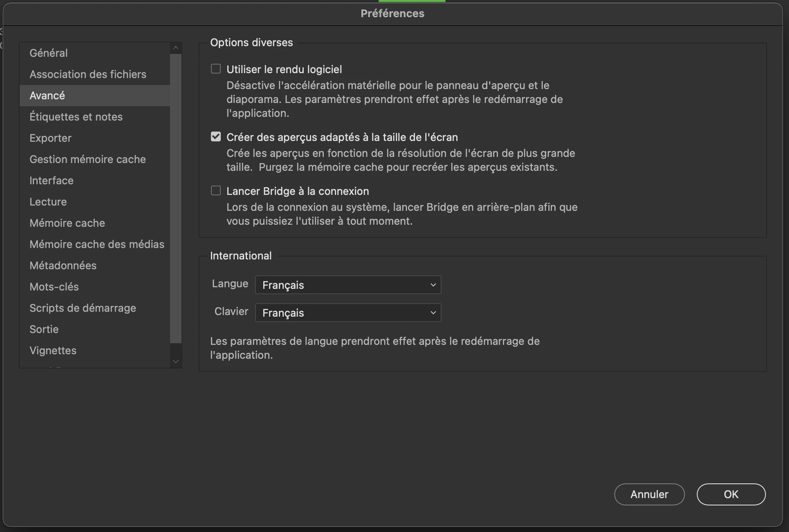Click the Annuler button

649,494
